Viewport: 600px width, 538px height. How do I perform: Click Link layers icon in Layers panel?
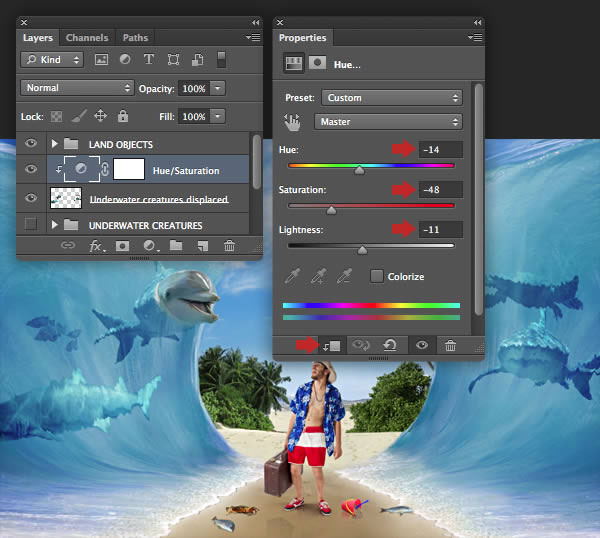pyautogui.click(x=68, y=245)
